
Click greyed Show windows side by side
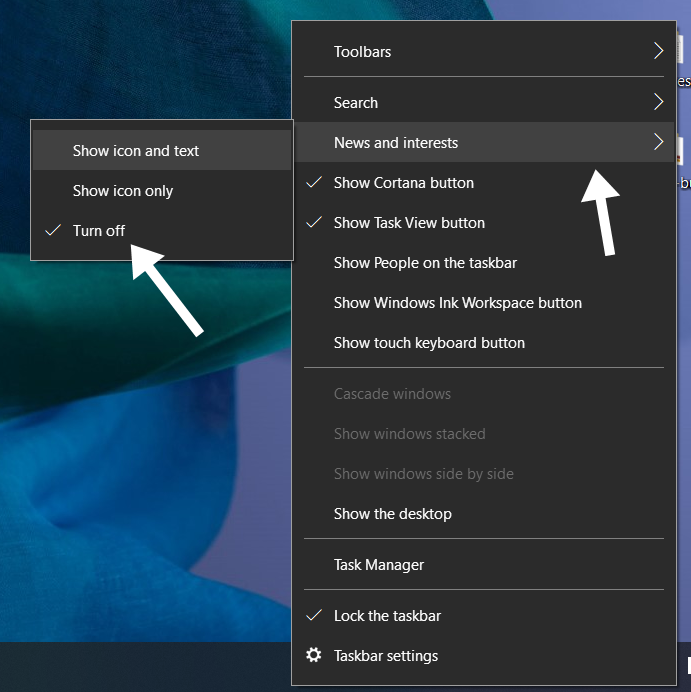484,474
